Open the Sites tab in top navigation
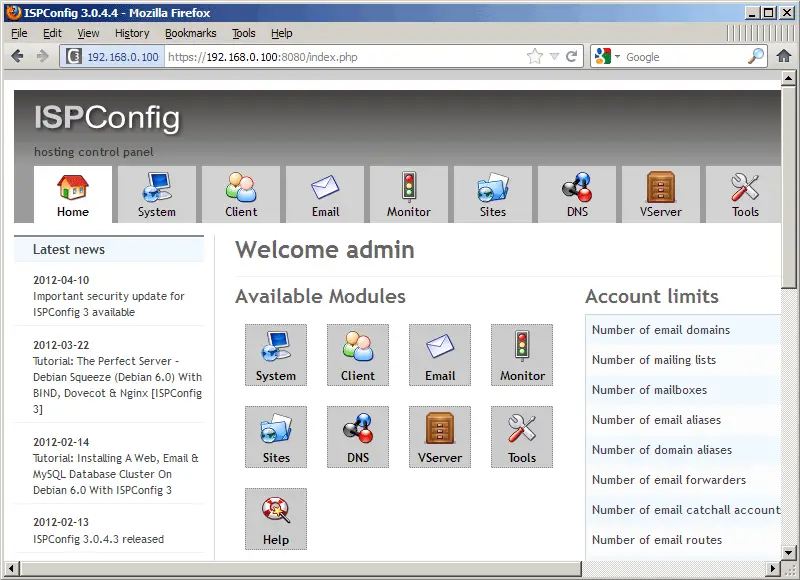 coord(493,194)
